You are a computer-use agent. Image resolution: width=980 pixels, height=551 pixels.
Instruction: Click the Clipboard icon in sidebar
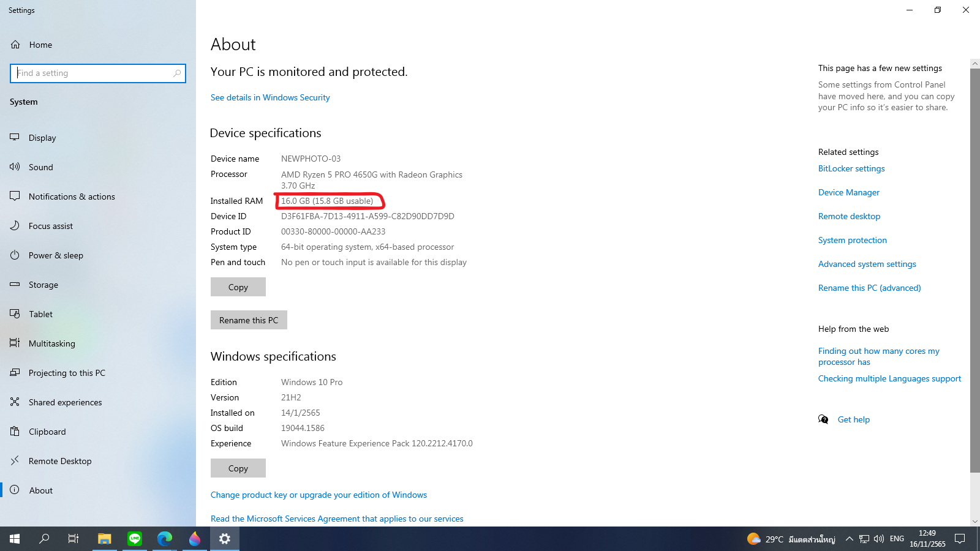click(x=15, y=431)
